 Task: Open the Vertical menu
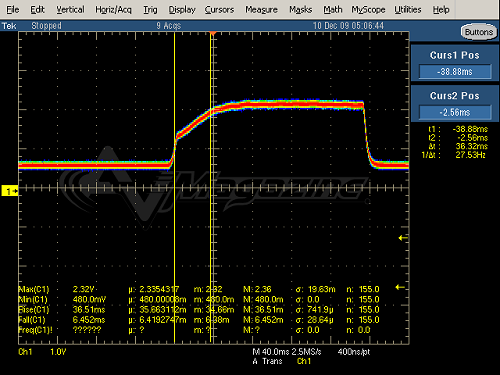tap(70, 10)
